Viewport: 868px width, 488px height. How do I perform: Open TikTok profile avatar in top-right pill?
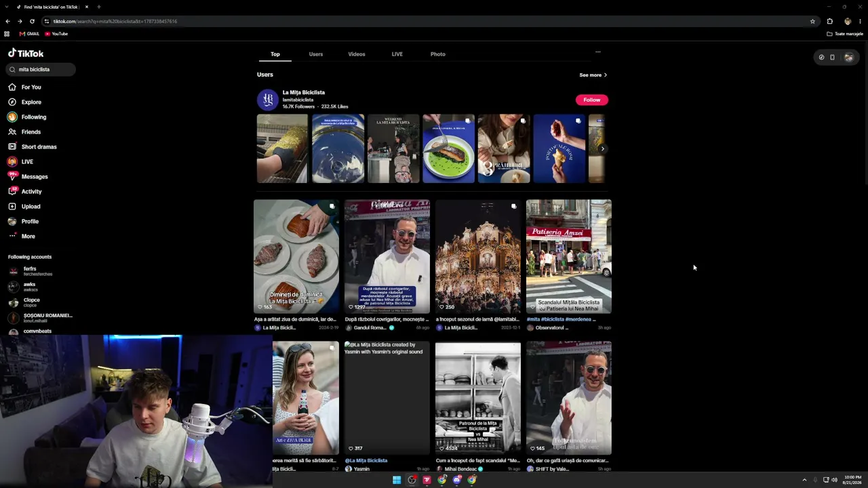coord(848,58)
